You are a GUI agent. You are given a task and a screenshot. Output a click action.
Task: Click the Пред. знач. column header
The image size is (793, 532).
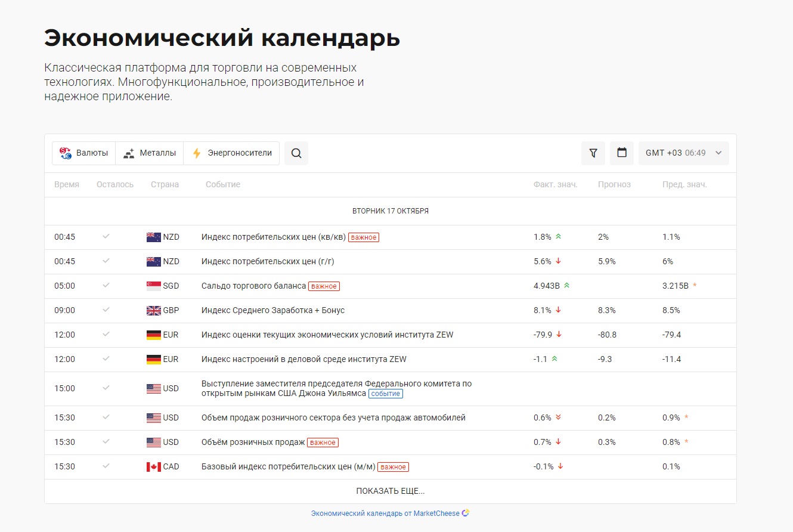(x=684, y=185)
